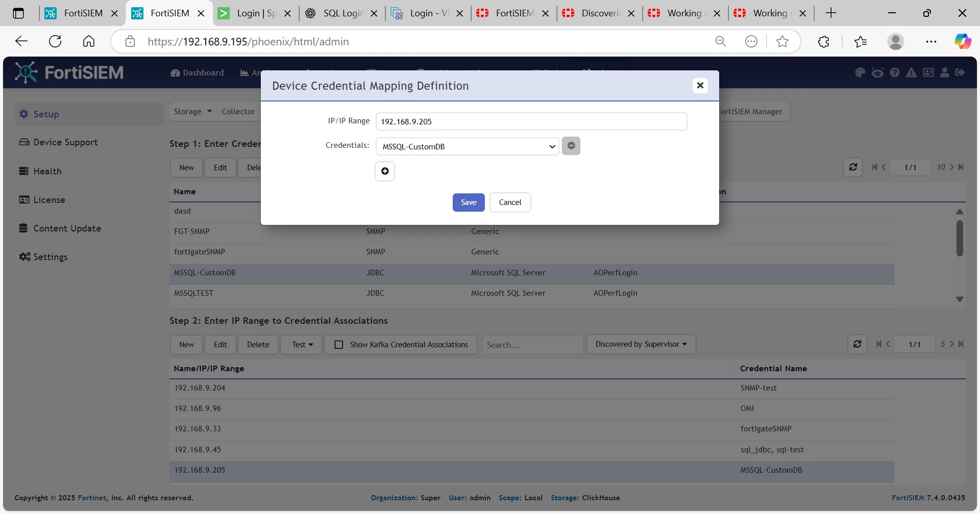This screenshot has width=980, height=514.
Task: Open the robot assistant icon in header
Action: [877, 72]
